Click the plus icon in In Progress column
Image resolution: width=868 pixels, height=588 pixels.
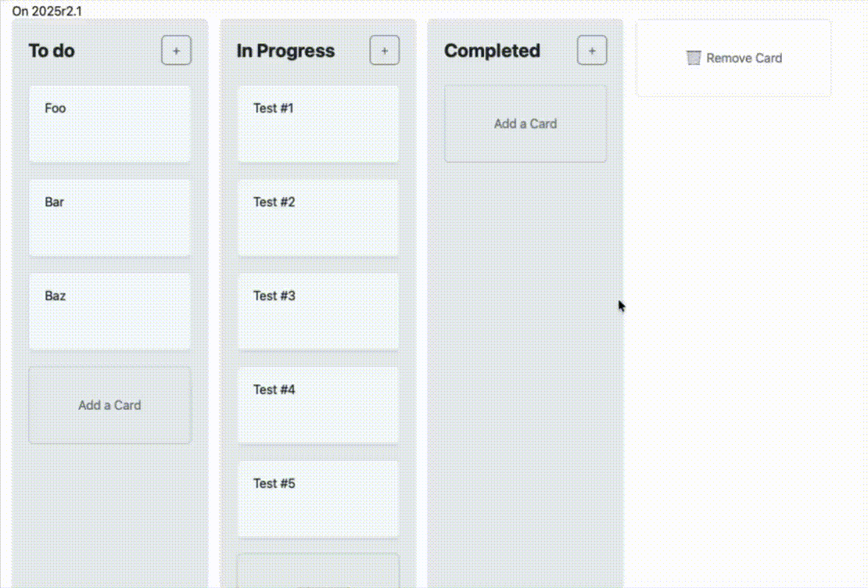pyautogui.click(x=384, y=51)
